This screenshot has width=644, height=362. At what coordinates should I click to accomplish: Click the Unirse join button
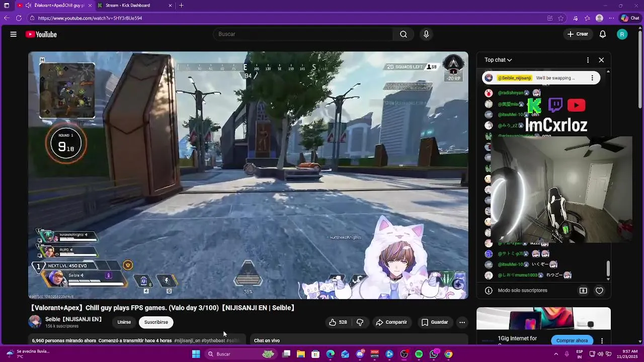[x=124, y=322]
